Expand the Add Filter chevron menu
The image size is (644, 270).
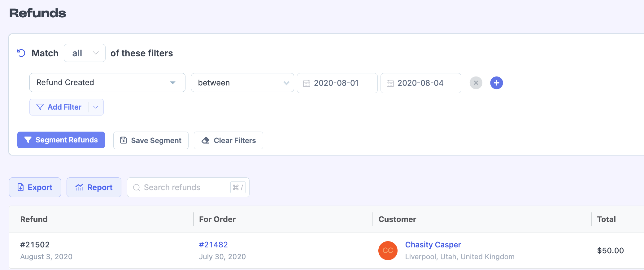[96, 107]
